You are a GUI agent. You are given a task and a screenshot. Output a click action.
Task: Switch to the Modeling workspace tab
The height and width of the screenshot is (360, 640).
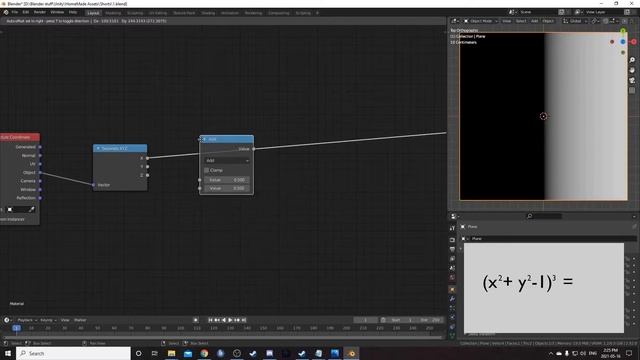tap(113, 13)
